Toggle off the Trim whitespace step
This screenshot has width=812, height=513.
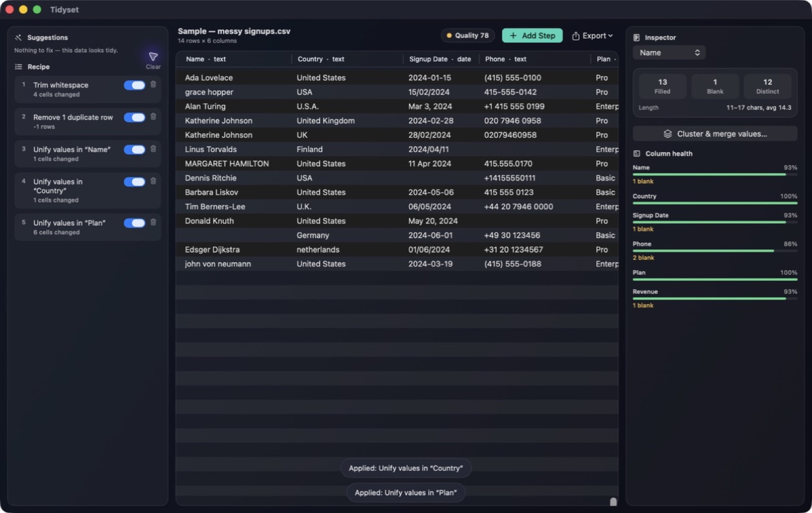pos(134,85)
